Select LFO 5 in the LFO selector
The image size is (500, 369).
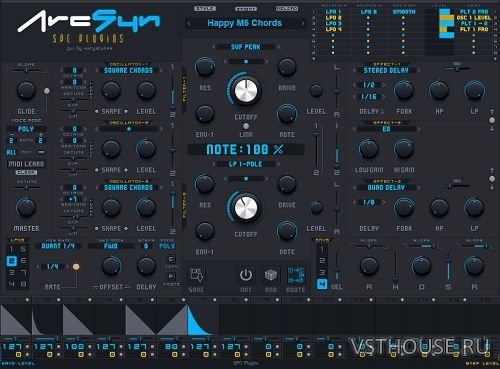23,249
